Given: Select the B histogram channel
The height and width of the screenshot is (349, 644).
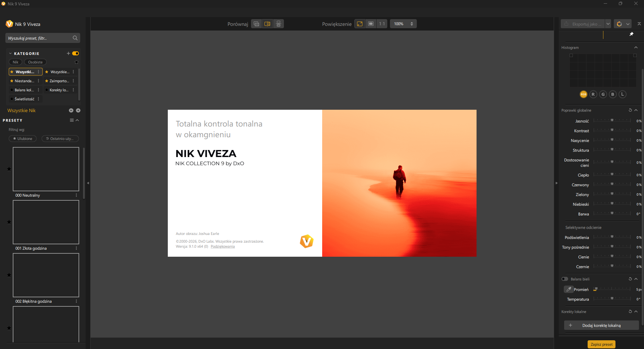Looking at the screenshot, I should coord(613,94).
